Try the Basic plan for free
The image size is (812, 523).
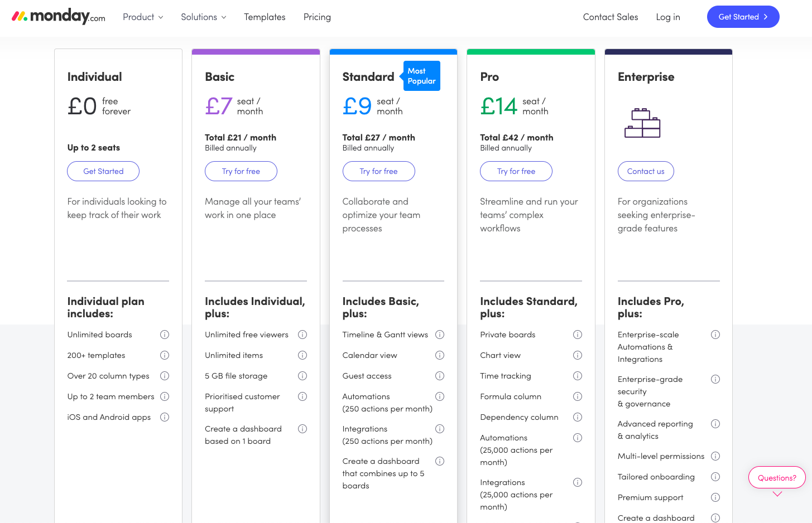click(241, 171)
